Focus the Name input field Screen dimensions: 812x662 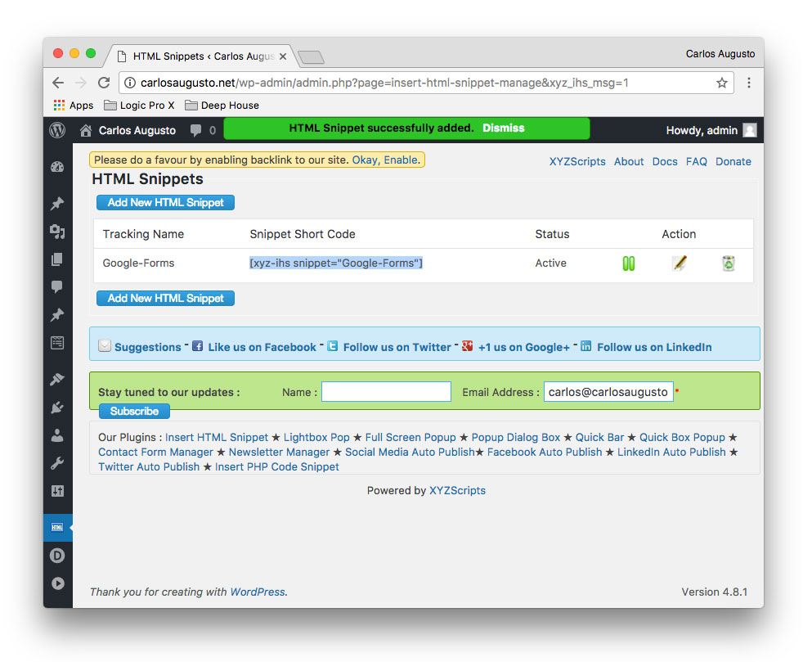386,391
